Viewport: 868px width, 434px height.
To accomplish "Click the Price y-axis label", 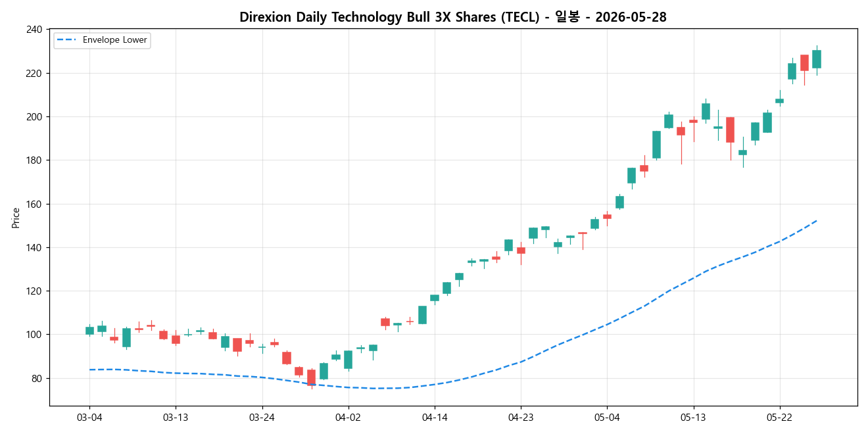I will tap(16, 218).
